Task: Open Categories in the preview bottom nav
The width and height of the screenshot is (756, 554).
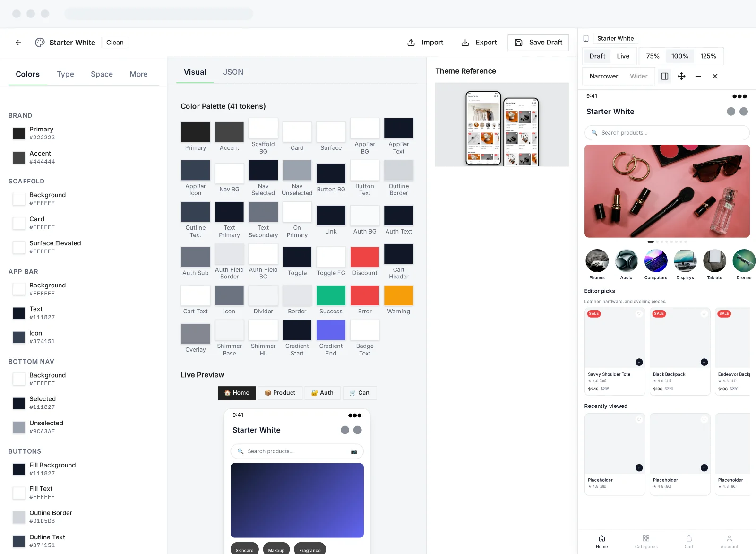Action: (x=646, y=542)
